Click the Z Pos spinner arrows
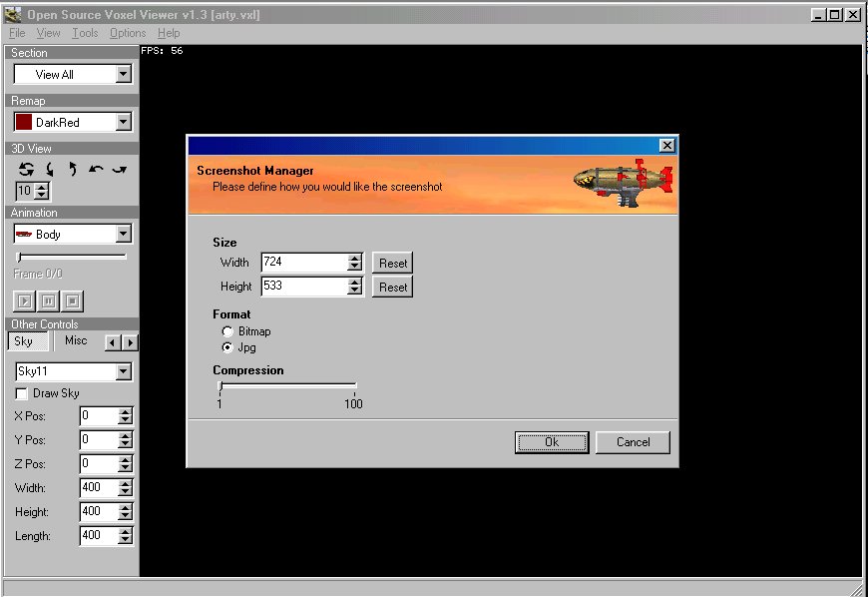 click(x=126, y=463)
